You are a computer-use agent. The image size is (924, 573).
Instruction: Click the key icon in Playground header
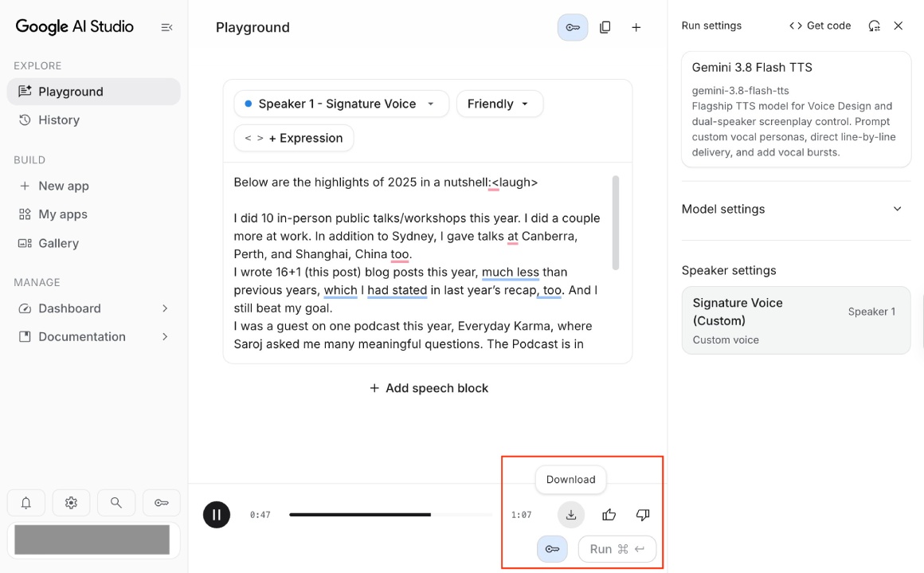(x=573, y=27)
